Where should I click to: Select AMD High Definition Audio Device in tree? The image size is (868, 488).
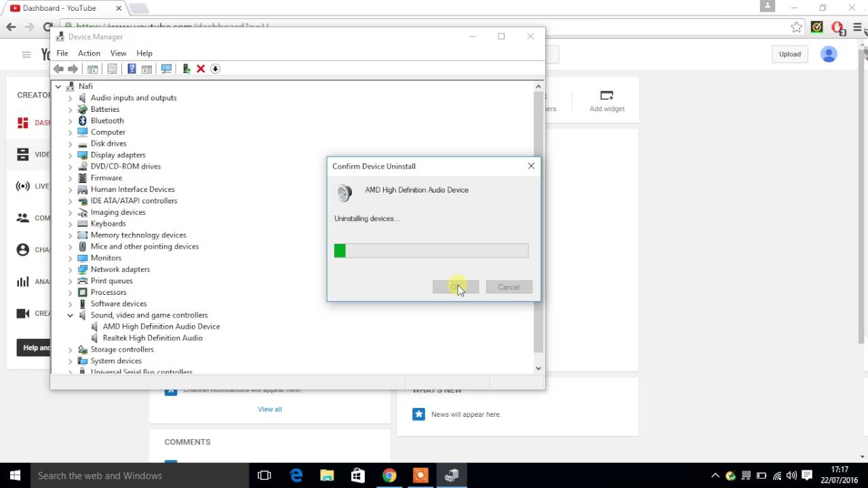pyautogui.click(x=161, y=327)
